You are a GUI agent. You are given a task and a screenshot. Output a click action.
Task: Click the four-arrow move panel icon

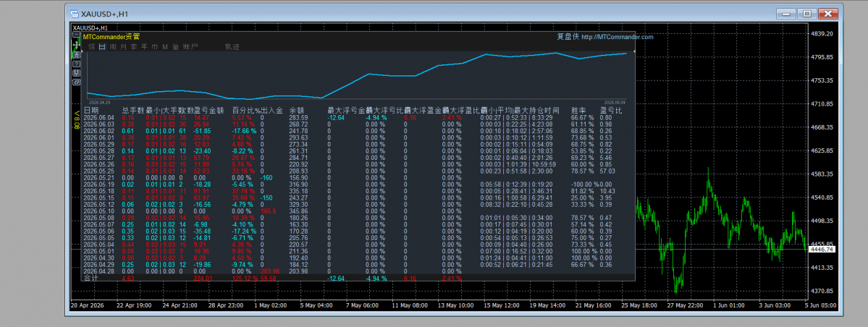coord(77,45)
